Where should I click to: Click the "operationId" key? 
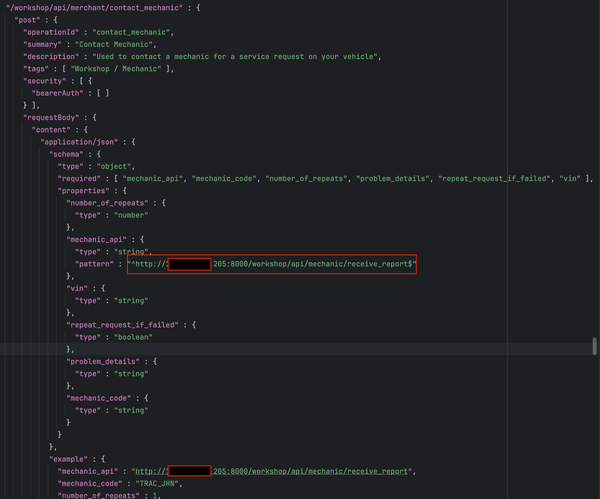[x=51, y=32]
